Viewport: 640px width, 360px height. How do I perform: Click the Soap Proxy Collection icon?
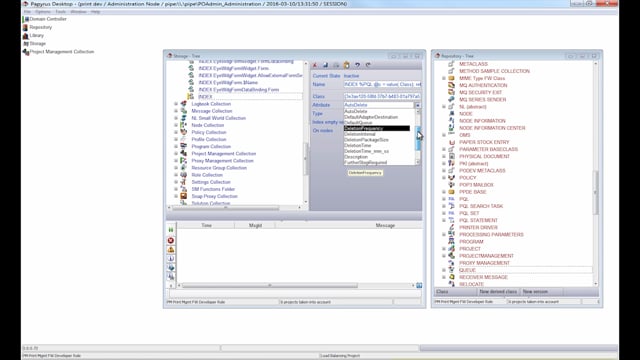184,196
